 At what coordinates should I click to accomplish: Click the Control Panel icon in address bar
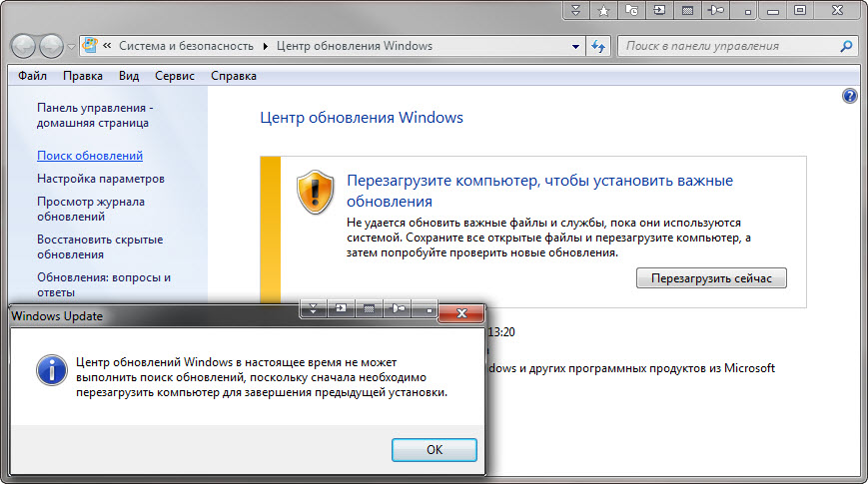(x=90, y=46)
